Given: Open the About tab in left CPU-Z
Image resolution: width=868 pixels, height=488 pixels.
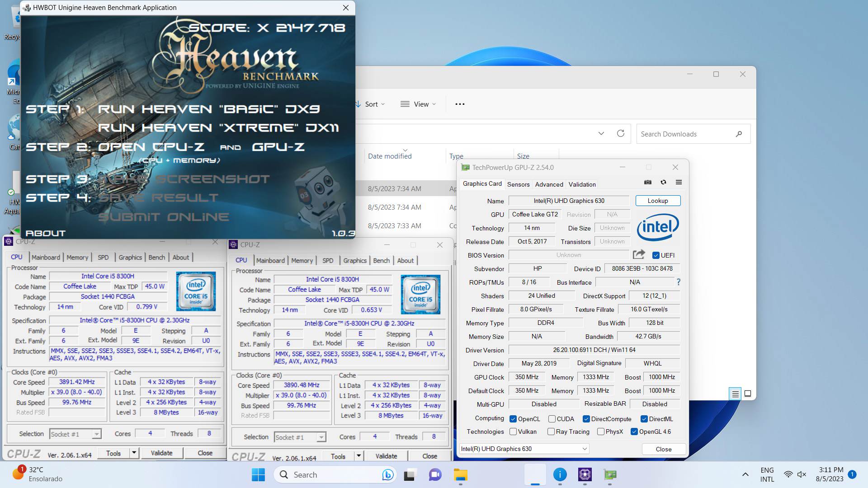Looking at the screenshot, I should pyautogui.click(x=181, y=258).
